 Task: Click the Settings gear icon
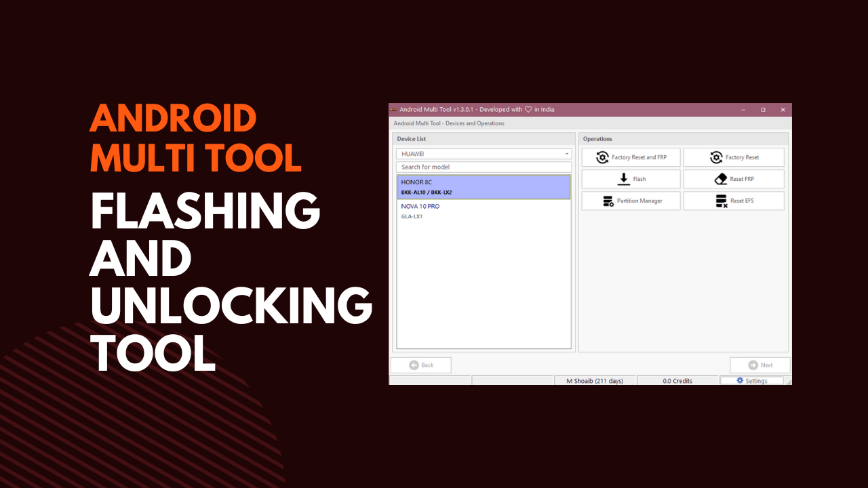[x=740, y=381]
